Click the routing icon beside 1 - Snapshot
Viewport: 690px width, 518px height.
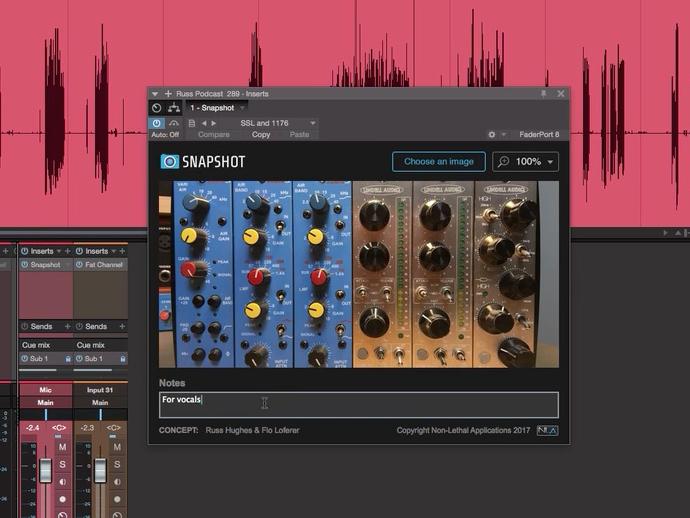174,108
